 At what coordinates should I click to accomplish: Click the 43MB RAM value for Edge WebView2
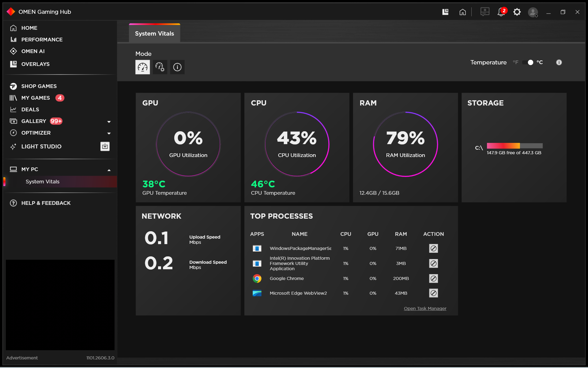[401, 293]
